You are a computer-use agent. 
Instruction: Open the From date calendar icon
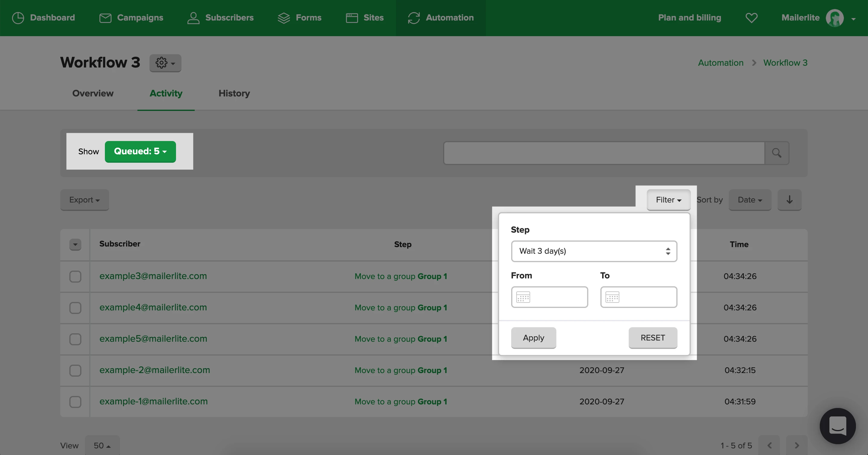pyautogui.click(x=523, y=297)
